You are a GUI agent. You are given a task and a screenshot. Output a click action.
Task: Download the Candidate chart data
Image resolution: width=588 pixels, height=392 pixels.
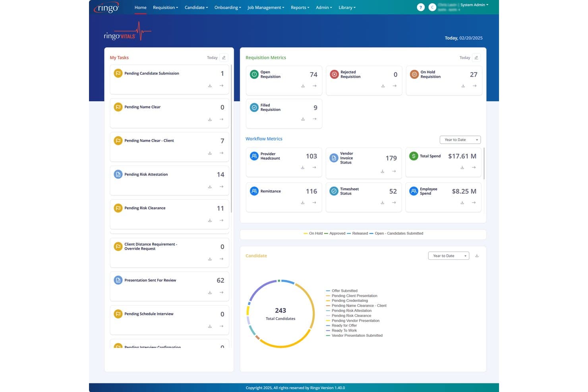[477, 256]
